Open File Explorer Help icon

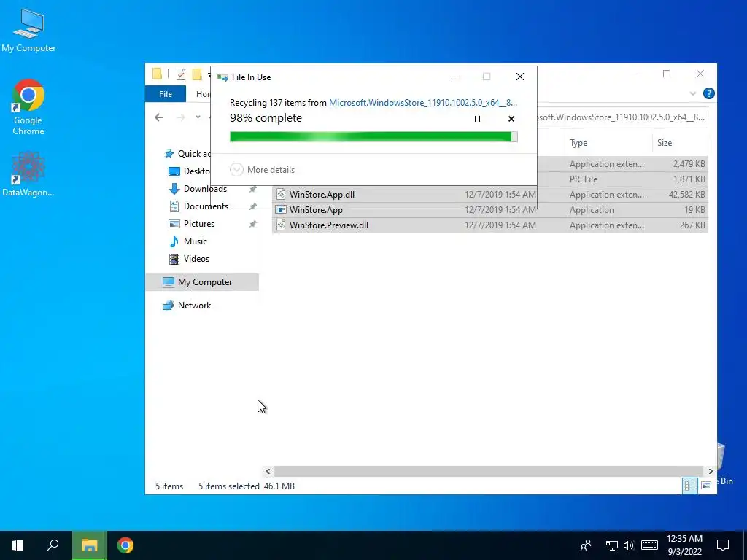708,94
